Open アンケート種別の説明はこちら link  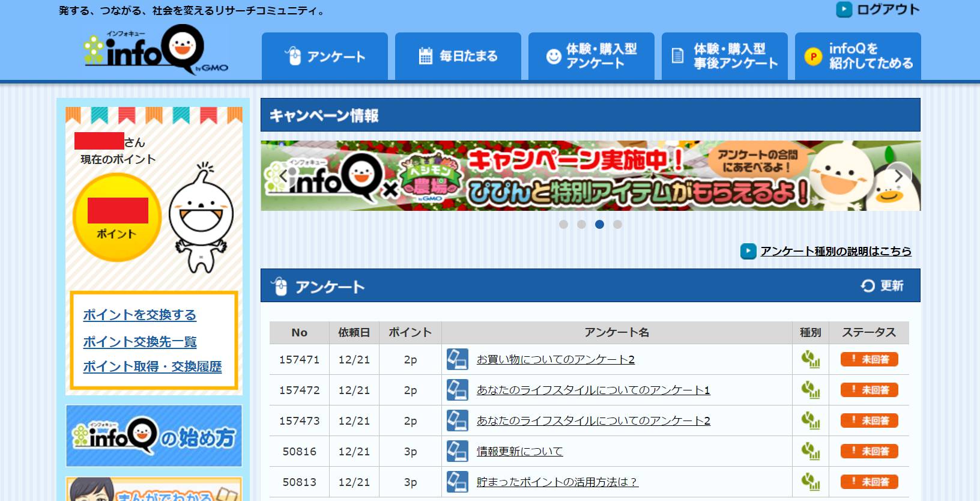836,251
